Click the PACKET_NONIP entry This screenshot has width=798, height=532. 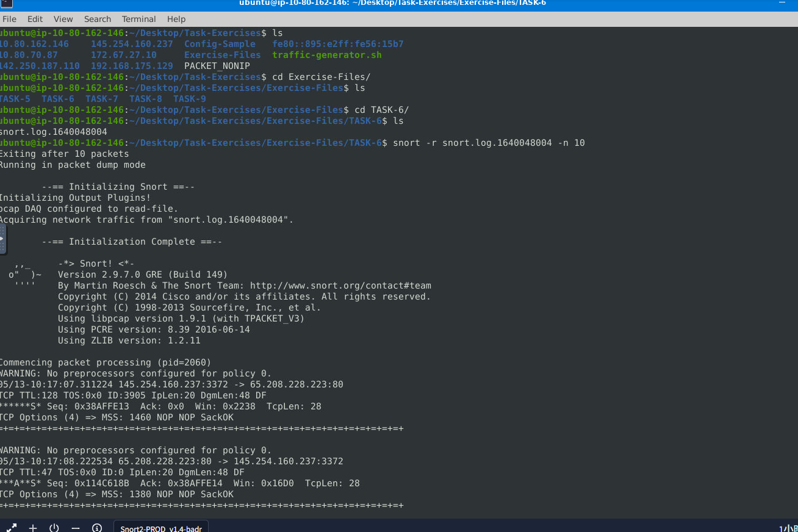click(x=217, y=66)
